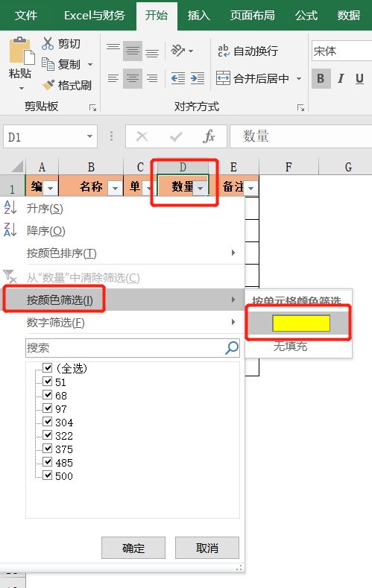
Task: Center text horizontally
Action: click(133, 78)
